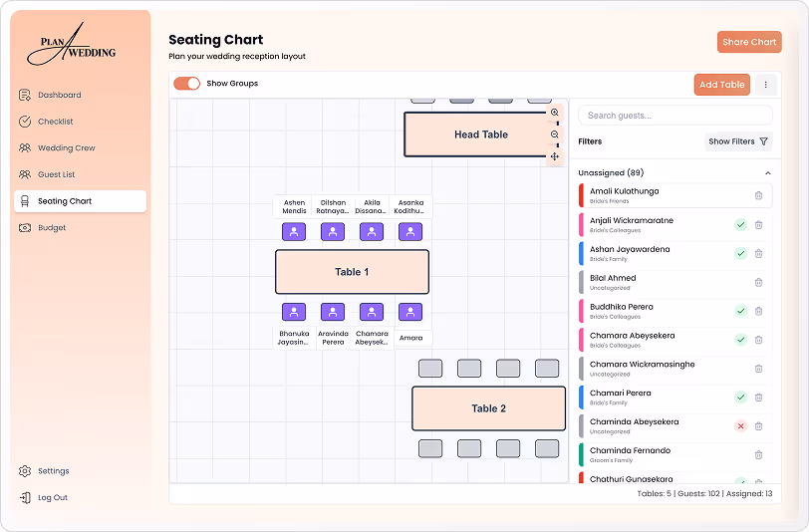Go to Guest List in sidebar

tap(57, 174)
